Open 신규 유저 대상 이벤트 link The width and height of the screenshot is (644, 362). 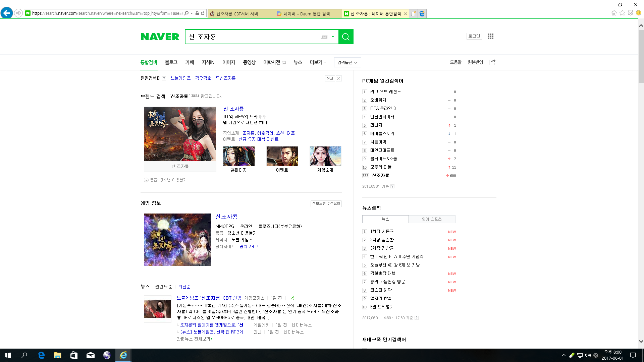pyautogui.click(x=259, y=139)
